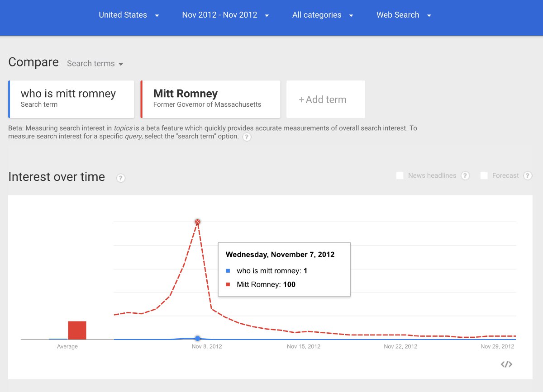Open the help icon next to News headlines
The height and width of the screenshot is (392, 543).
465,176
